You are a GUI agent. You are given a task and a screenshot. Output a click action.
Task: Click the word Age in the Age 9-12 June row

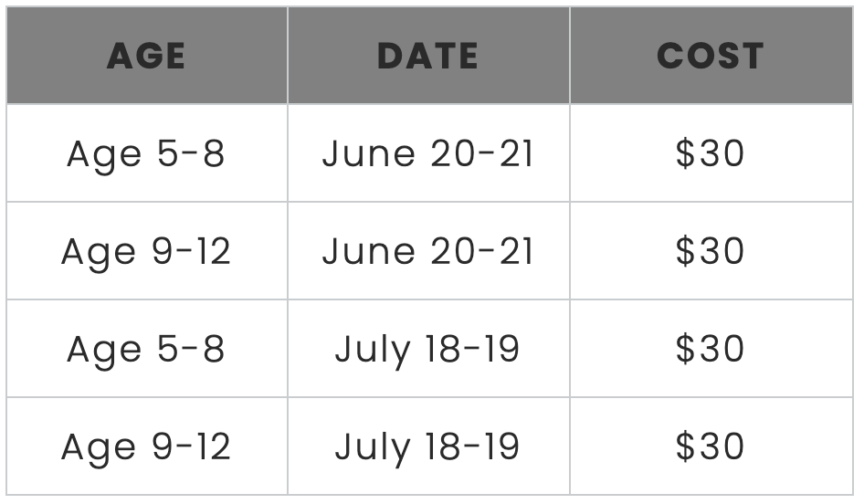click(99, 254)
